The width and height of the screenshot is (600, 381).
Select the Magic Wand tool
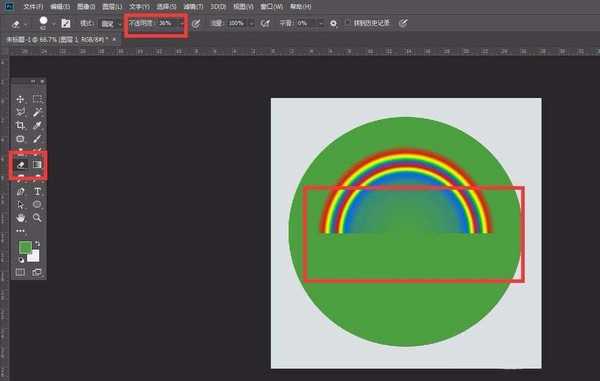(x=37, y=112)
